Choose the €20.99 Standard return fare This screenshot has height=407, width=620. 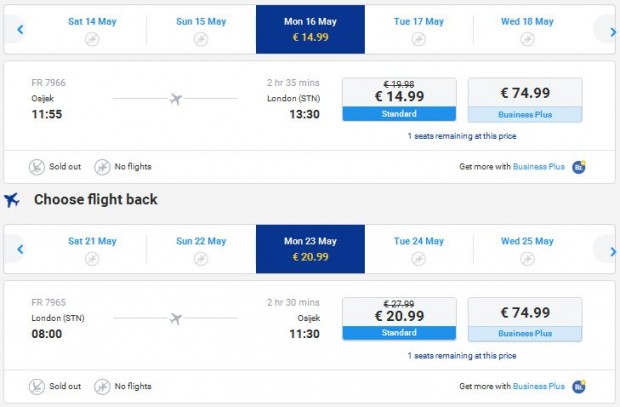coord(399,319)
